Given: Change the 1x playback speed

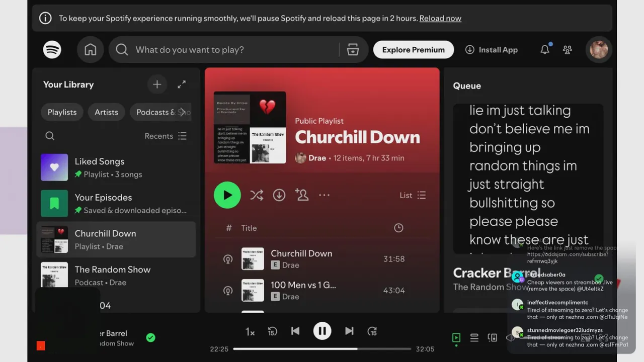Looking at the screenshot, I should [250, 331].
